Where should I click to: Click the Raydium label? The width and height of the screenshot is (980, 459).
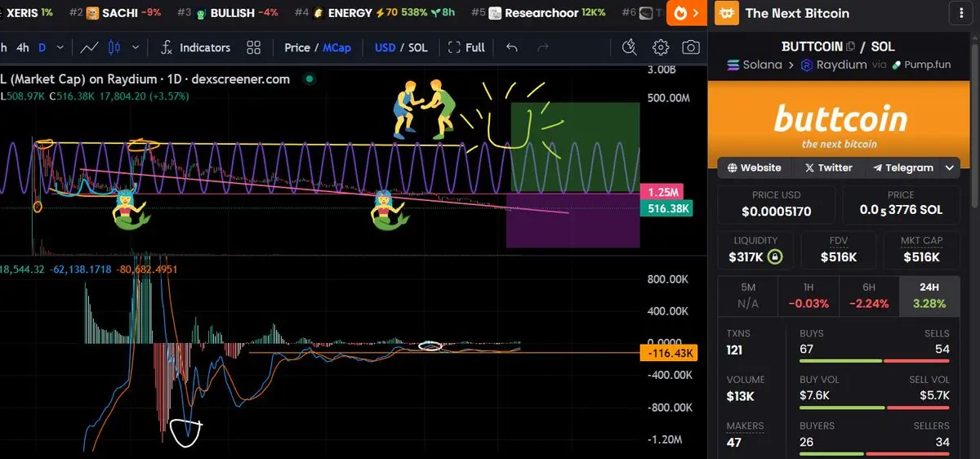click(x=842, y=65)
